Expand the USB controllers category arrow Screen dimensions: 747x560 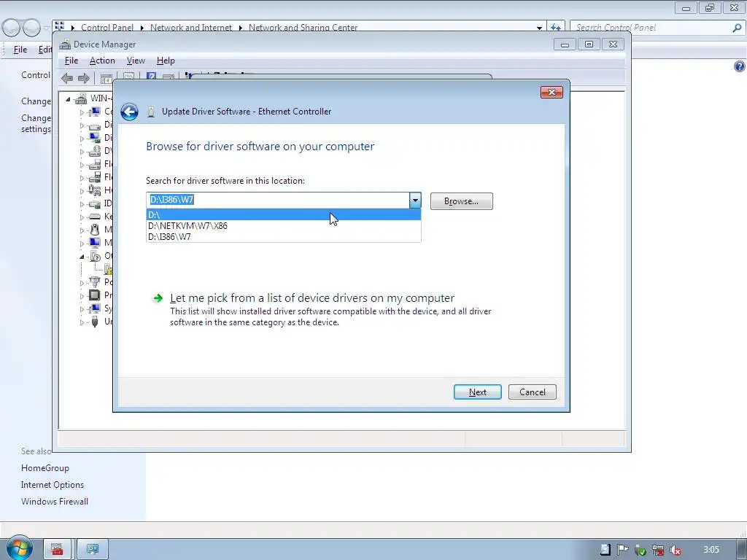tap(82, 322)
